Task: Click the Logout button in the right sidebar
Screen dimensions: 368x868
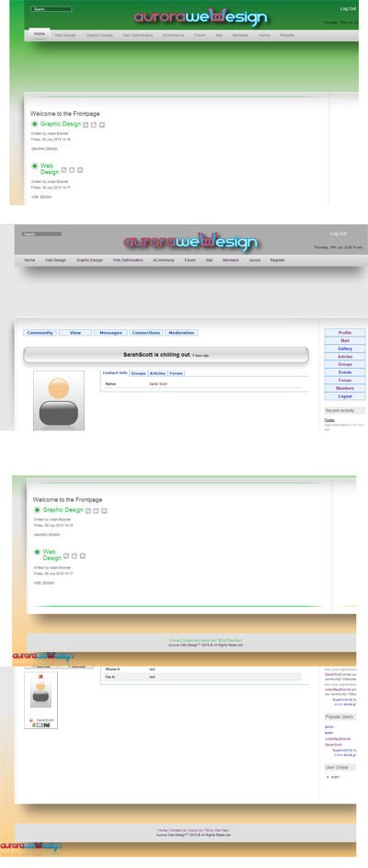Action: click(345, 396)
